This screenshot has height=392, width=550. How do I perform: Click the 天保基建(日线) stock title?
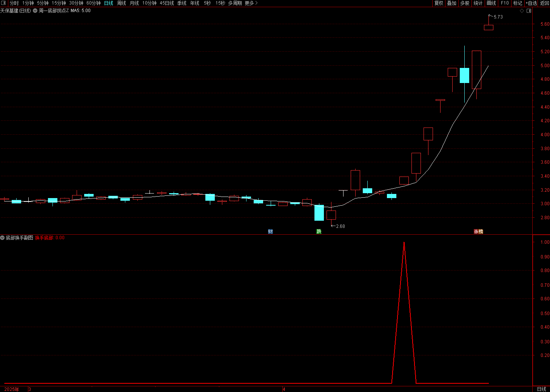point(15,11)
